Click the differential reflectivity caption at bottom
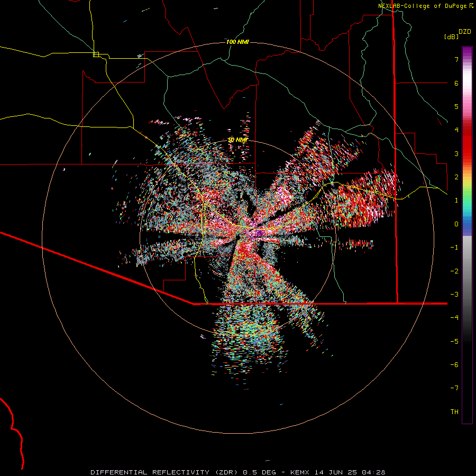Screen dimensions: 476x476 tap(238, 472)
